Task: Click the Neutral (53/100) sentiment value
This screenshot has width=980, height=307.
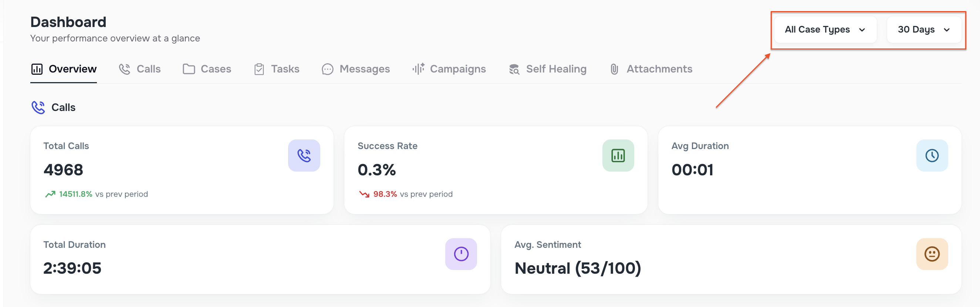Action: click(578, 268)
